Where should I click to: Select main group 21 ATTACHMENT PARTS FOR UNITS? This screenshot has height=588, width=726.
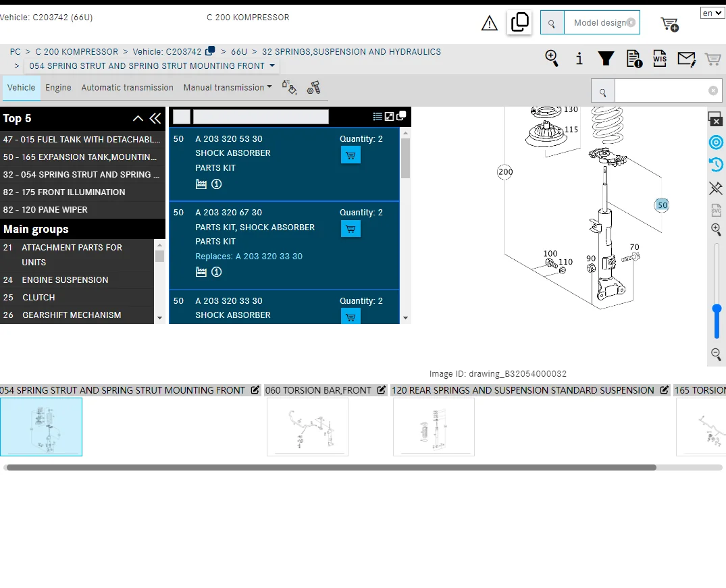tap(77, 255)
